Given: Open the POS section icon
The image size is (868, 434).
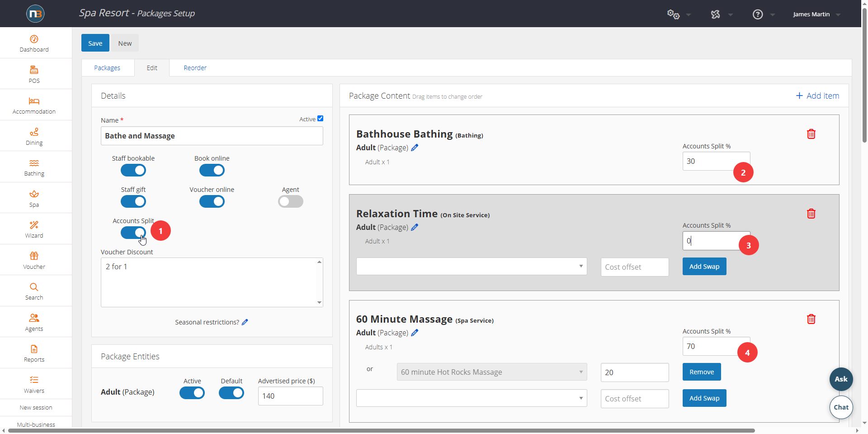Looking at the screenshot, I should click(x=34, y=70).
